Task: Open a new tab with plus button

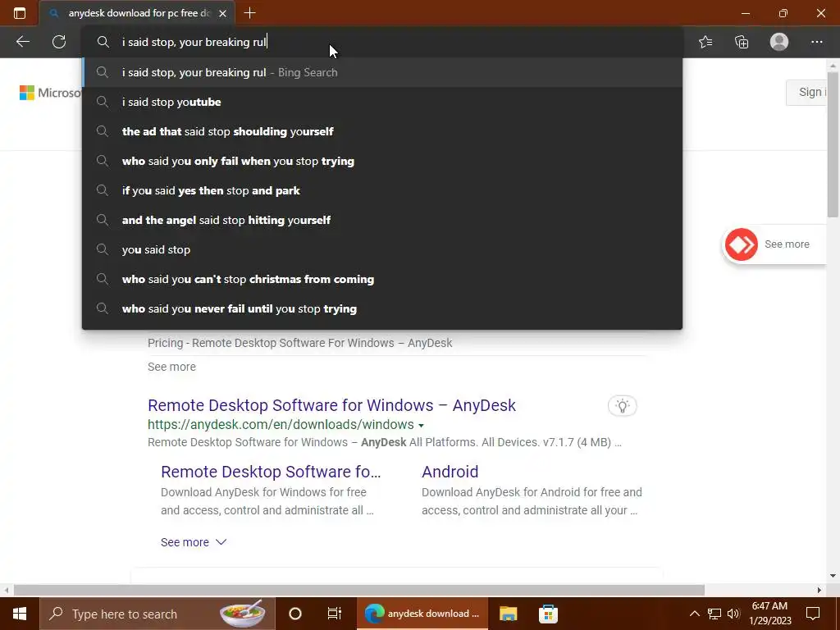Action: [x=249, y=13]
